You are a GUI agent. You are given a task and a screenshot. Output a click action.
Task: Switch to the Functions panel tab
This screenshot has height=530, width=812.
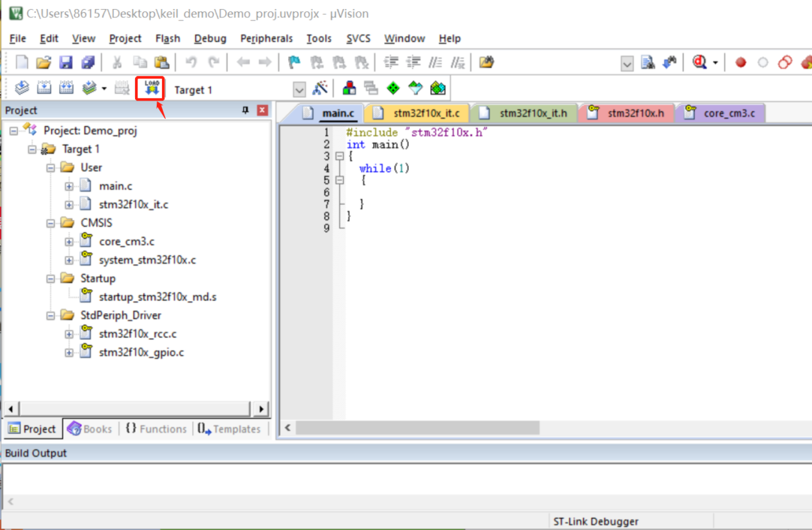(x=156, y=429)
